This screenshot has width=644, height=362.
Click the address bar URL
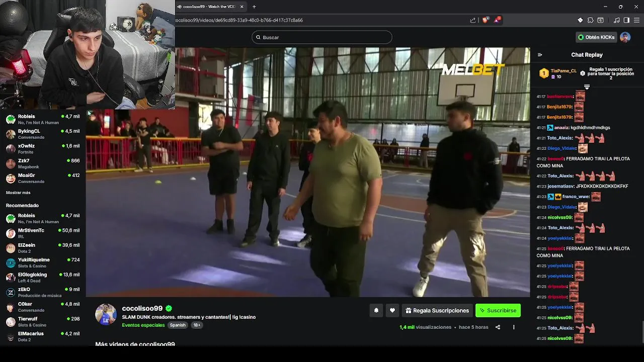[x=239, y=20]
